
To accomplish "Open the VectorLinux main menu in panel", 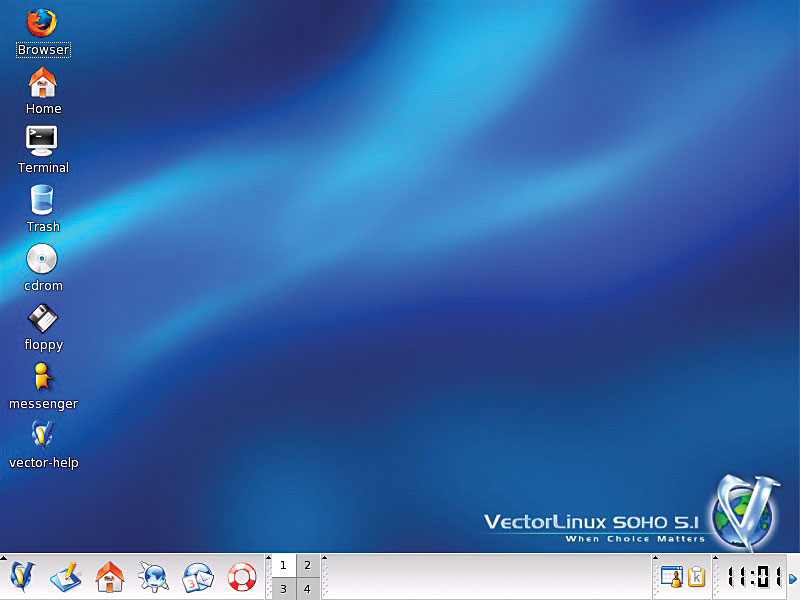I will [21, 577].
